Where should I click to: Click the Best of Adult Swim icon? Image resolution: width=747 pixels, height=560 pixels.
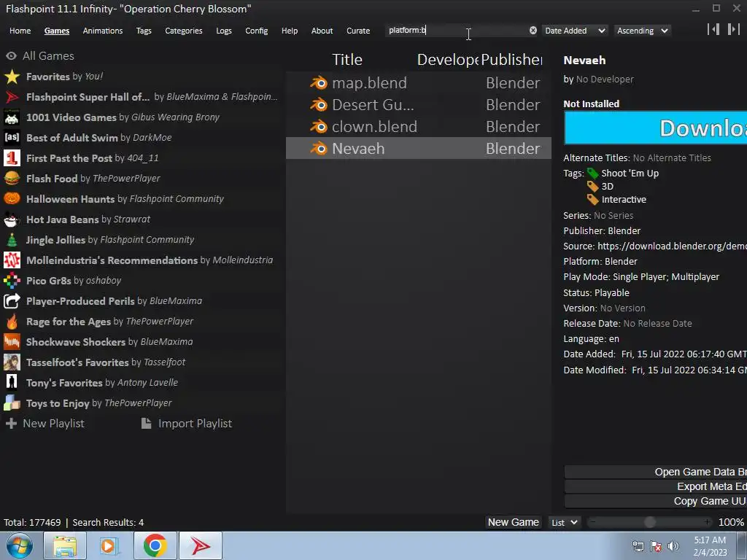point(12,138)
